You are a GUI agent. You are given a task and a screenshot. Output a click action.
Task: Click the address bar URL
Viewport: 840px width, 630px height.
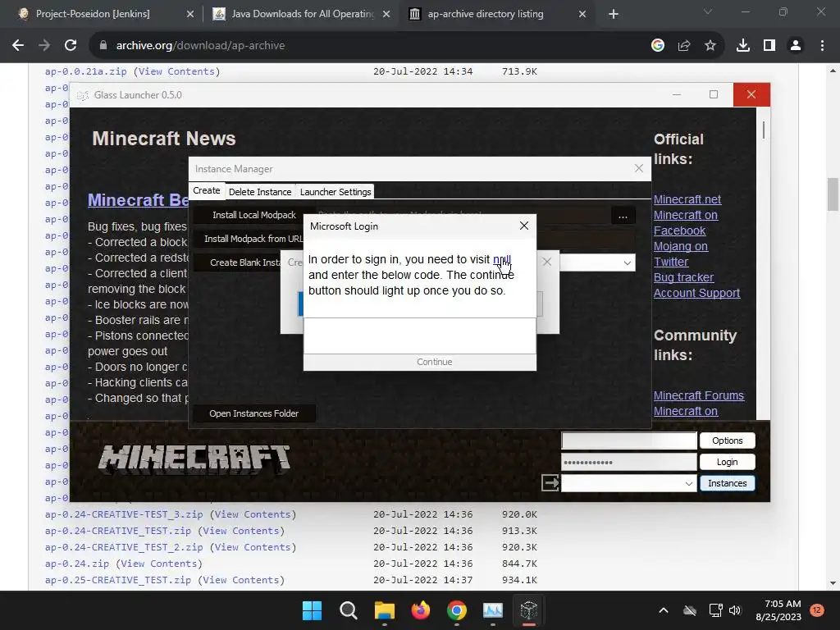click(200, 46)
